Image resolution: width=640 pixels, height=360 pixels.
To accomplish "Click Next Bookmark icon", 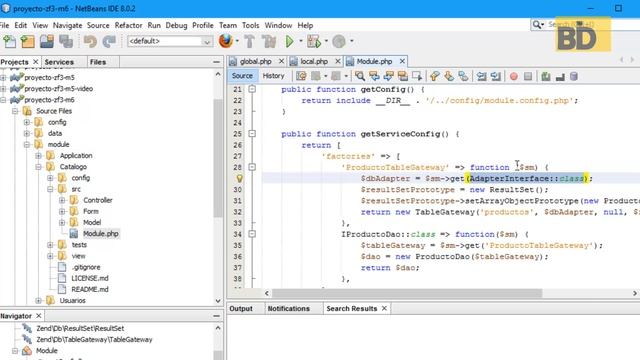I will [x=449, y=76].
